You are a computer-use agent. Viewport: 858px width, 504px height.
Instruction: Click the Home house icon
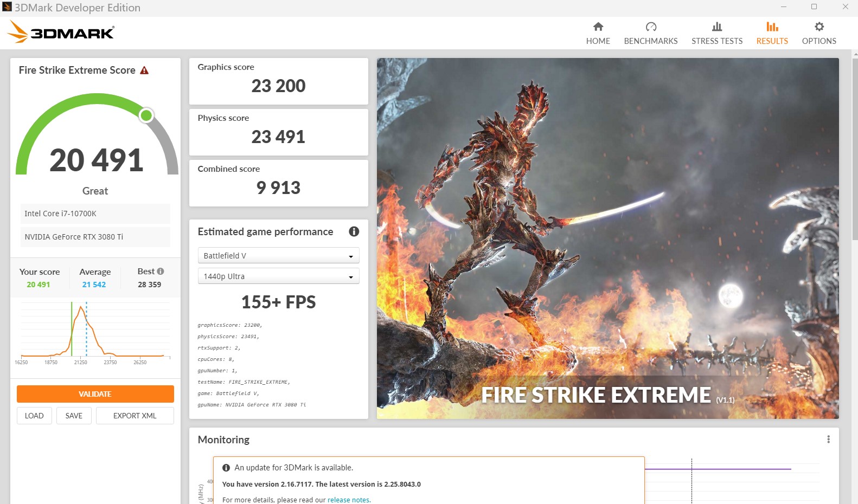coord(598,27)
